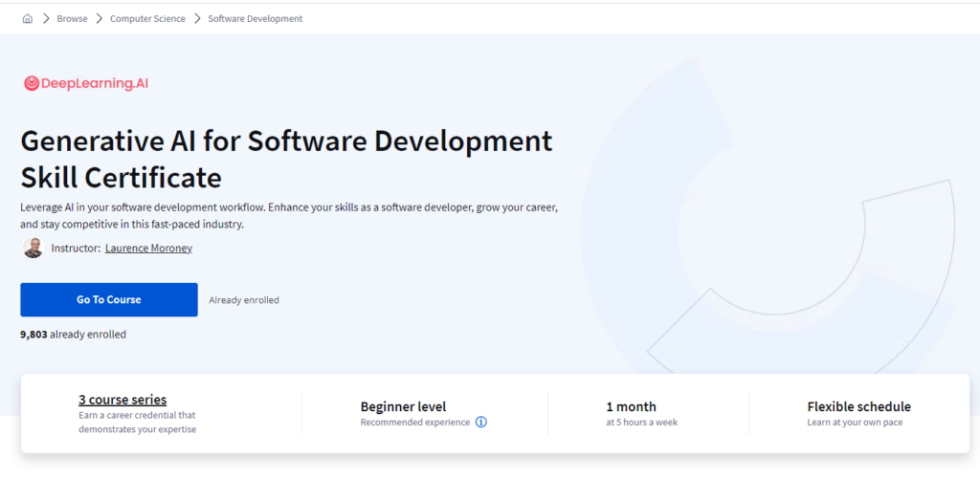Viewport: 980px width, 479px height.
Task: Select the Beginner level heading
Action: [x=403, y=406]
